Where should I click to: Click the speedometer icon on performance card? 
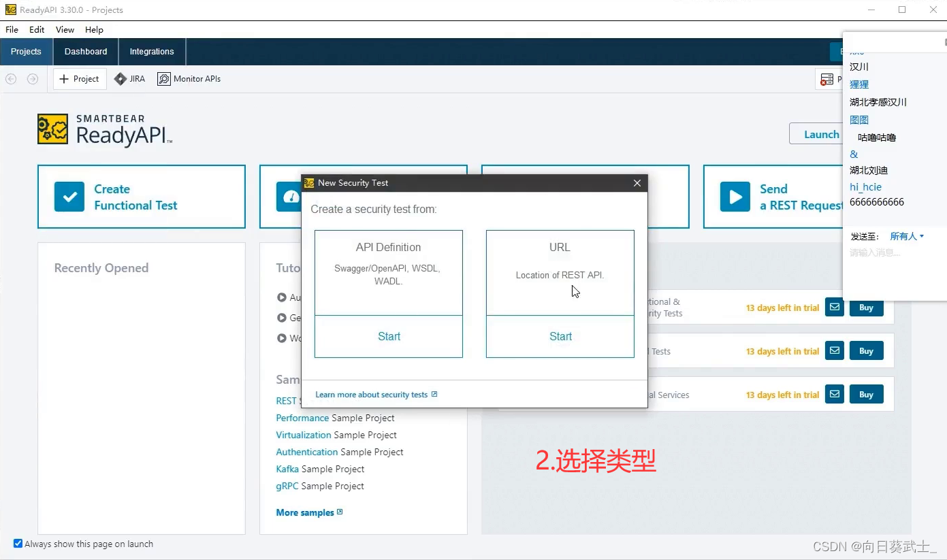291,197
